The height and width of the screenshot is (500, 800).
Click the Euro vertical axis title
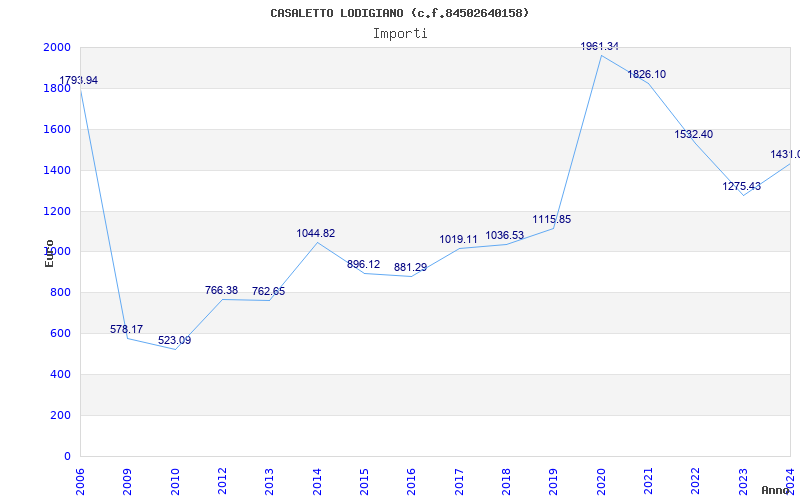49,253
